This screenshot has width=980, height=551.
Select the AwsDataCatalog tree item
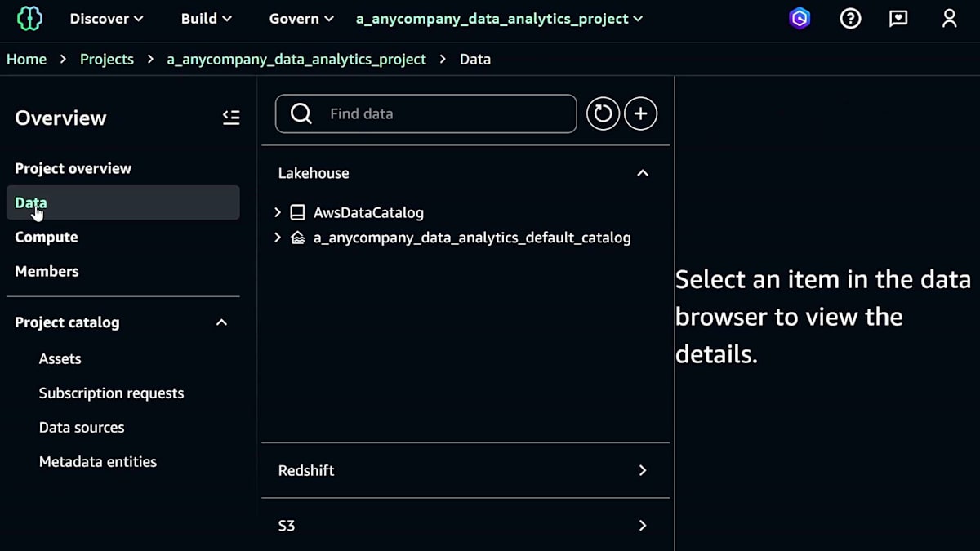(x=369, y=212)
